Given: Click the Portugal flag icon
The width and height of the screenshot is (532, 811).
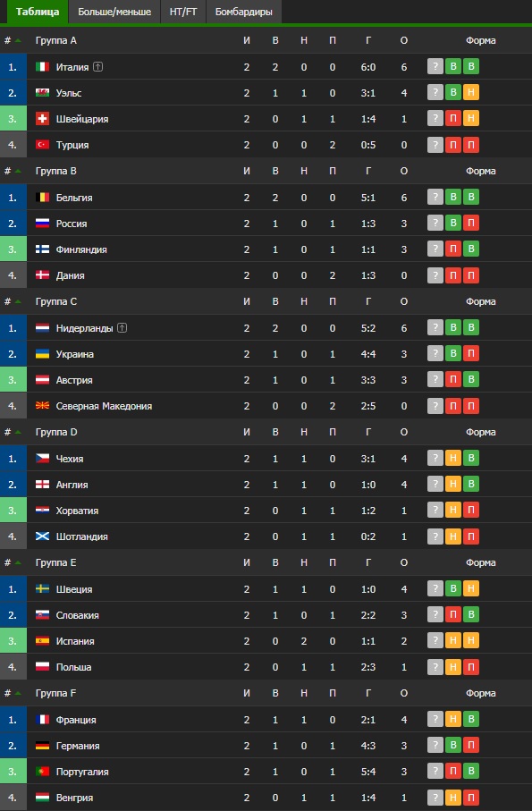Looking at the screenshot, I should (x=42, y=771).
